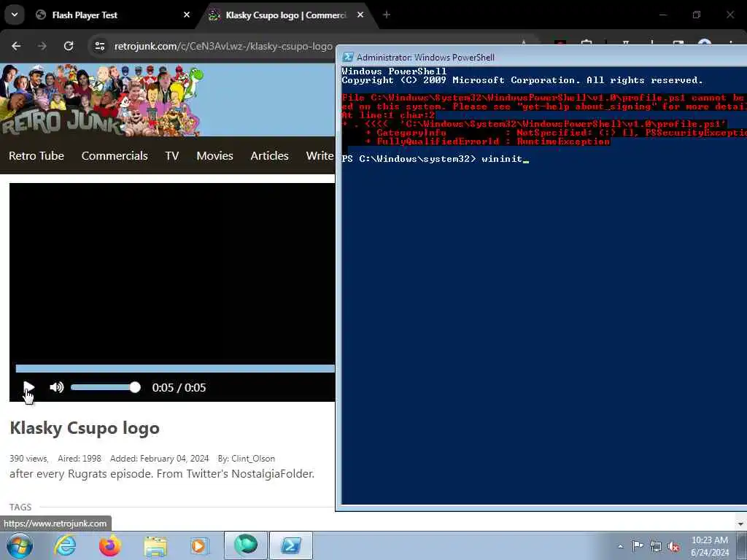Open Windows Explorer from taskbar

tap(155, 545)
